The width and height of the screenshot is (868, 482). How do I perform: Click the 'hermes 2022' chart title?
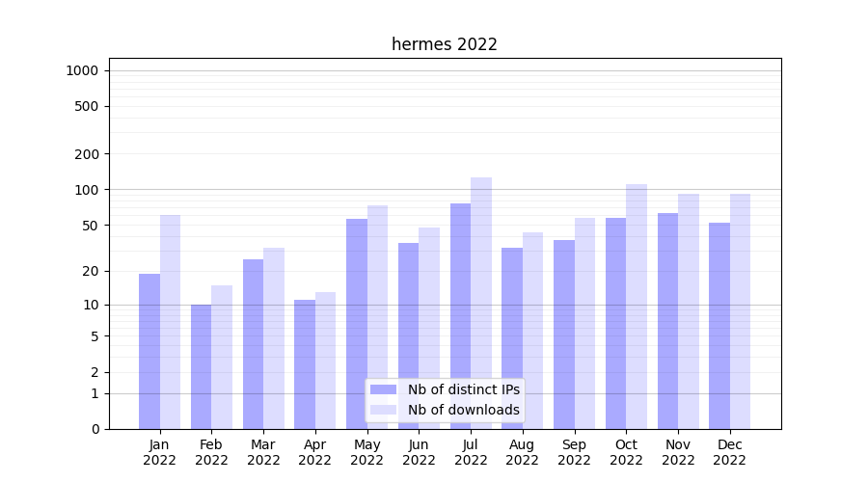pyautogui.click(x=444, y=44)
